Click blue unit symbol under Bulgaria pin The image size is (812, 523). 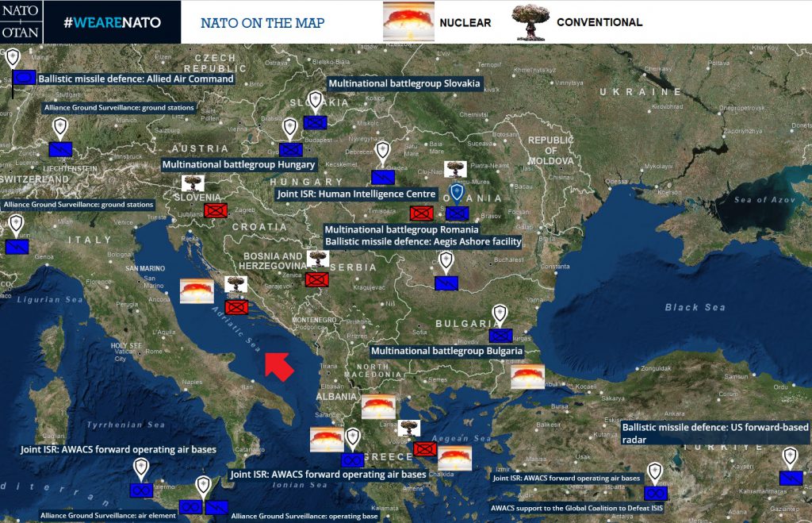[x=501, y=336]
